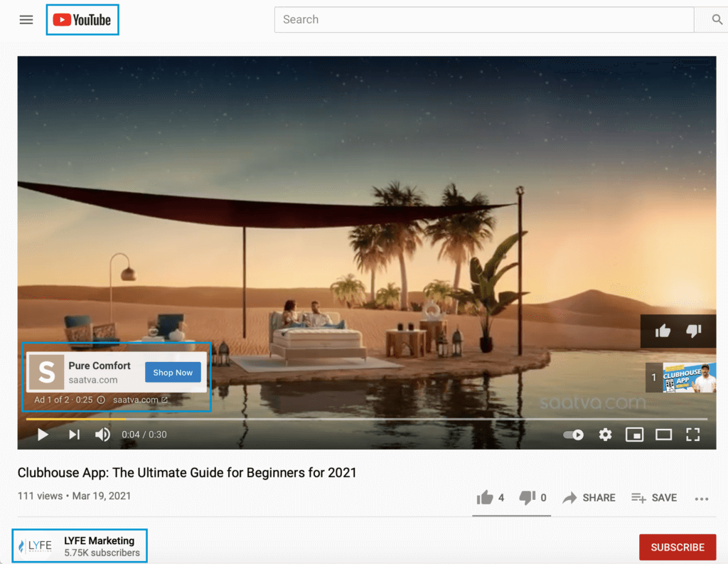Skip to next video
This screenshot has width=728, height=564.
pos(74,435)
